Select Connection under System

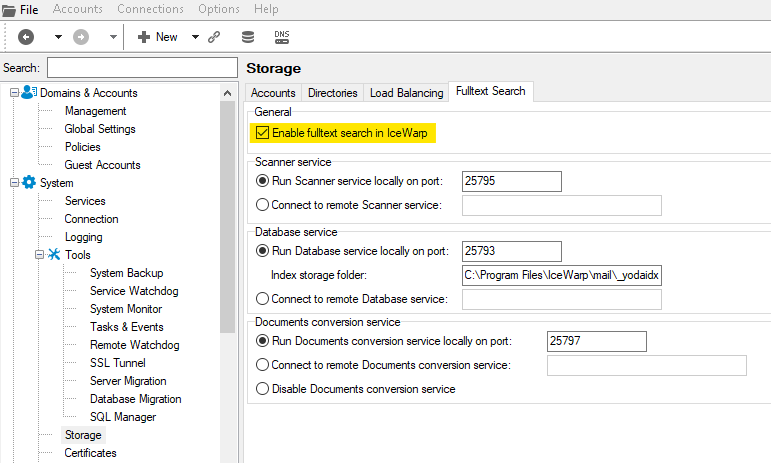tap(91, 219)
